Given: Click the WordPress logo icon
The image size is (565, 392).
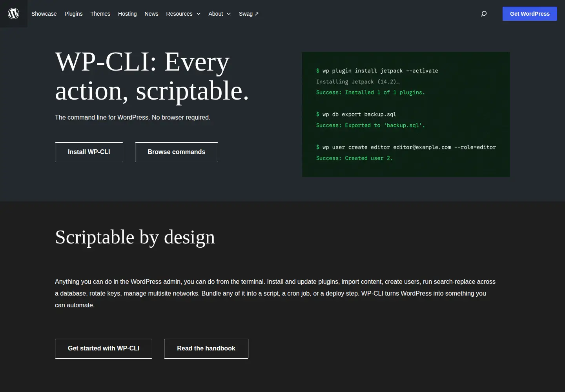Looking at the screenshot, I should coord(14,14).
